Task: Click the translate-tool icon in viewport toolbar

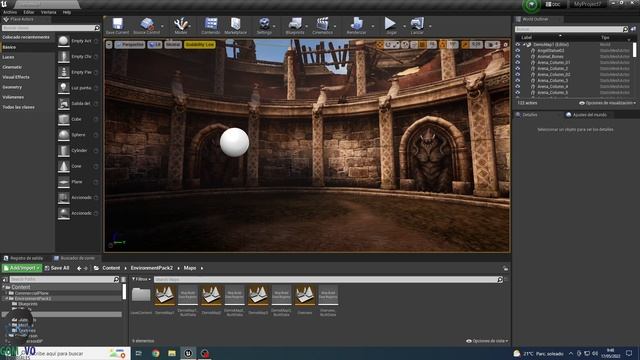Action: [x=380, y=44]
